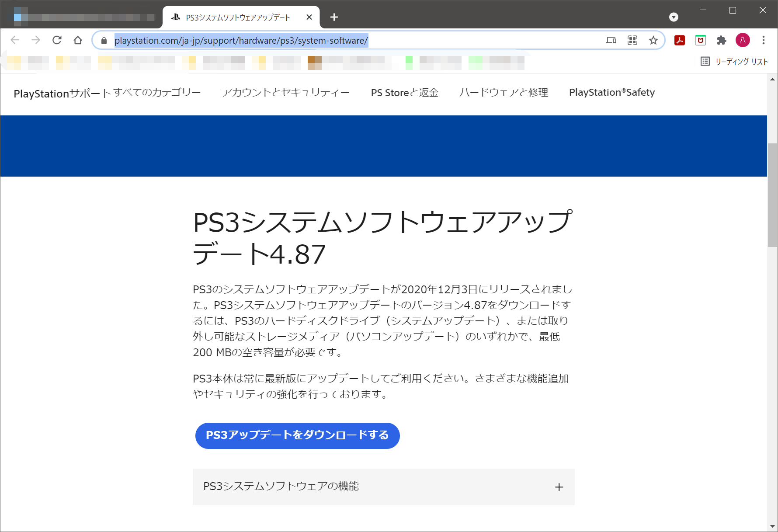This screenshot has height=532, width=778.
Task: Reload the page with the refresh icon
Action: click(57, 40)
